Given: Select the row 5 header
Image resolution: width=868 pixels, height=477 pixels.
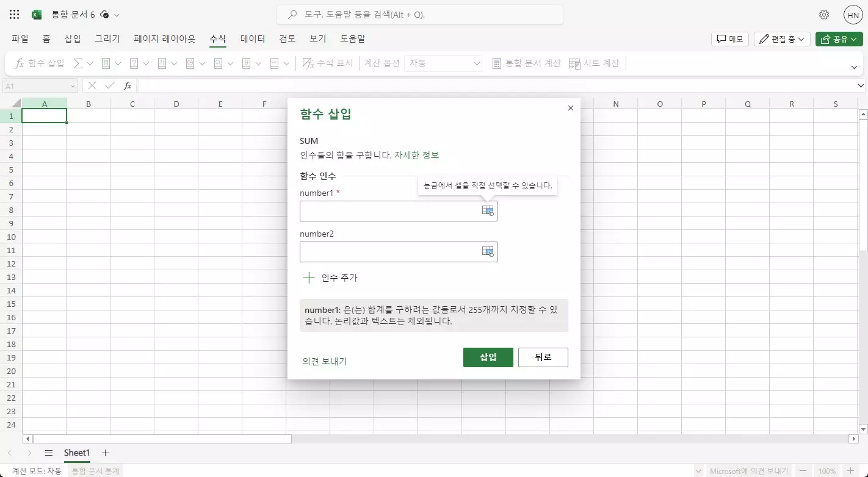Looking at the screenshot, I should point(11,170).
